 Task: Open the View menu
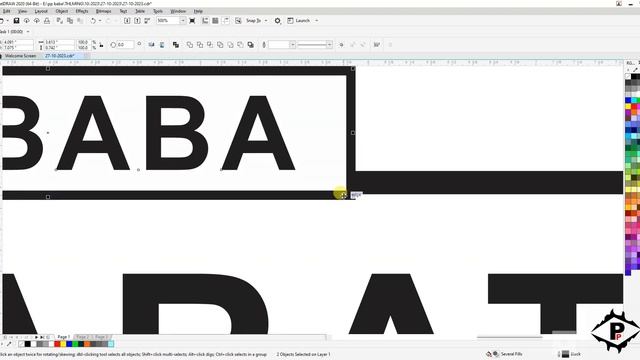[22, 11]
